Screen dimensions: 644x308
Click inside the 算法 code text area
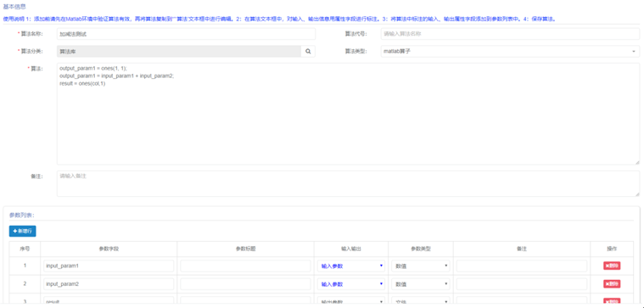click(348, 114)
